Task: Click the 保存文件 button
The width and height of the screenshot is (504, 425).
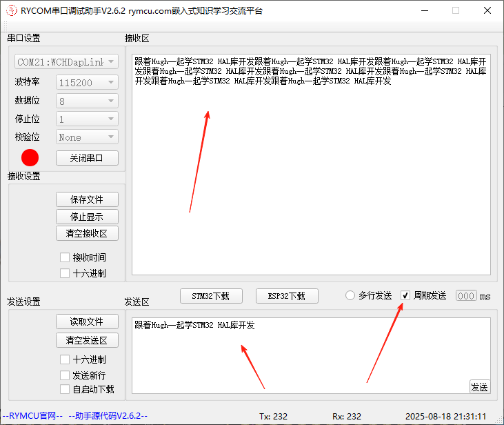Action: click(87, 199)
